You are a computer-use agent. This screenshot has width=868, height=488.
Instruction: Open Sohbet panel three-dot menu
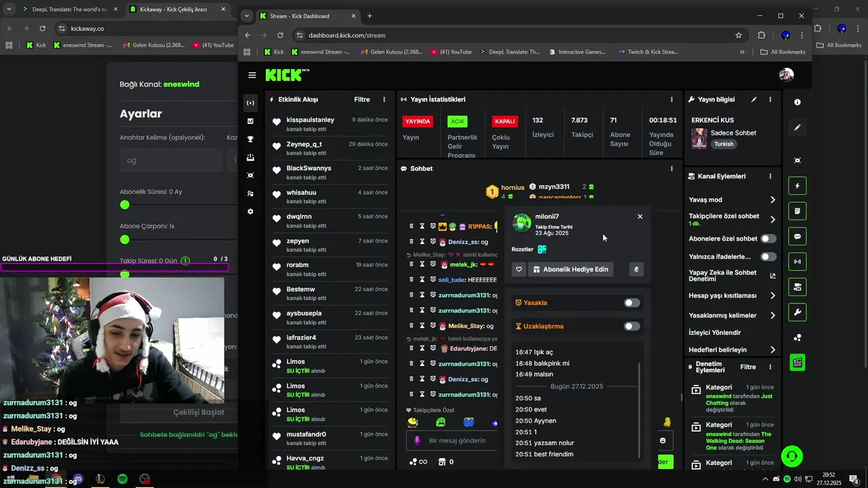pos(672,169)
